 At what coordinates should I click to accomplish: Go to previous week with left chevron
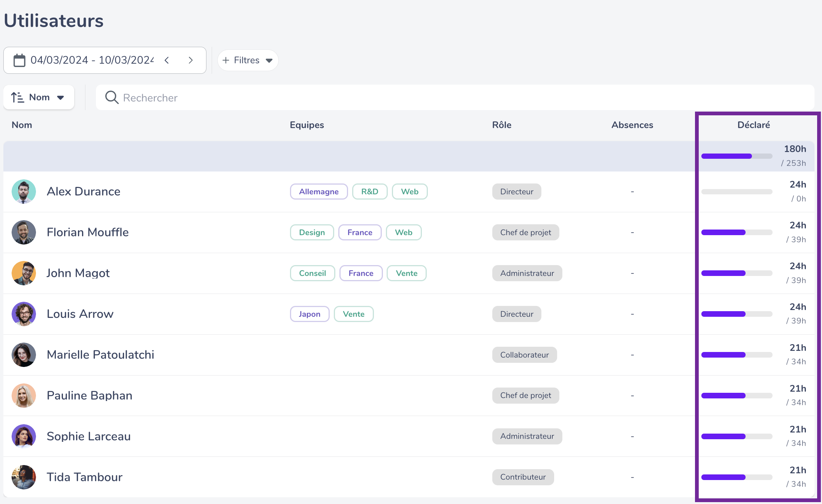coord(167,60)
